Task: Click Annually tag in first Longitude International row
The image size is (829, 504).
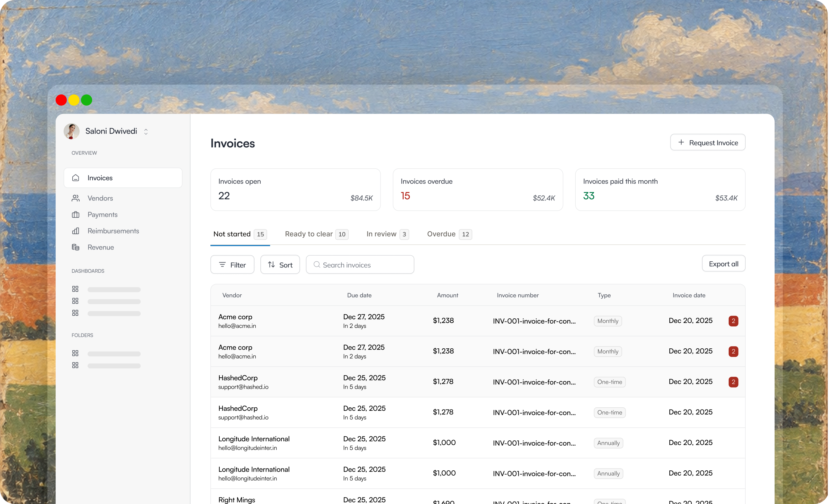Action: [608, 443]
